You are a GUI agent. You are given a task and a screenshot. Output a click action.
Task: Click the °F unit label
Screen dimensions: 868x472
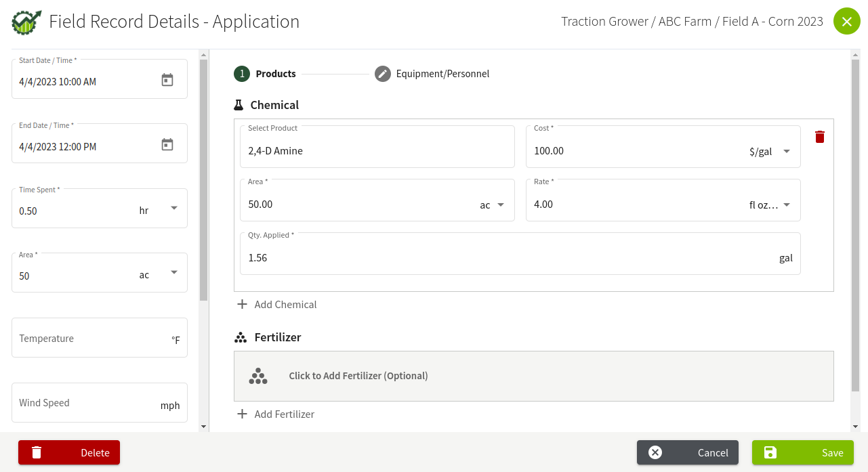[175, 340]
